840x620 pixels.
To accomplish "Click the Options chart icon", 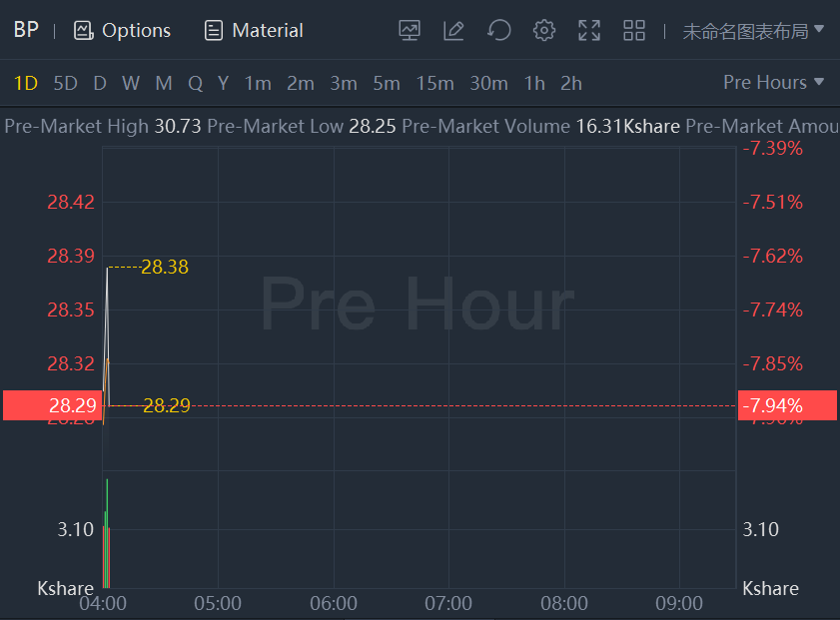I will click(x=83, y=31).
